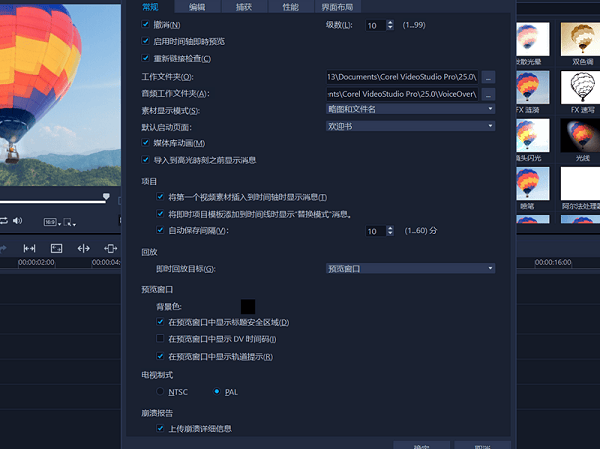The height and width of the screenshot is (449, 600).
Task: Toggle 导入到高光時刻之前显示消息 checkbox
Action: [x=145, y=160]
